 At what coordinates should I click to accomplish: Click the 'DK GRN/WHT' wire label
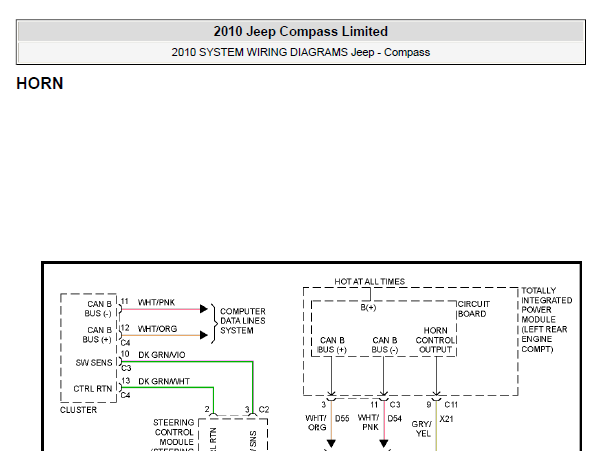click(164, 381)
